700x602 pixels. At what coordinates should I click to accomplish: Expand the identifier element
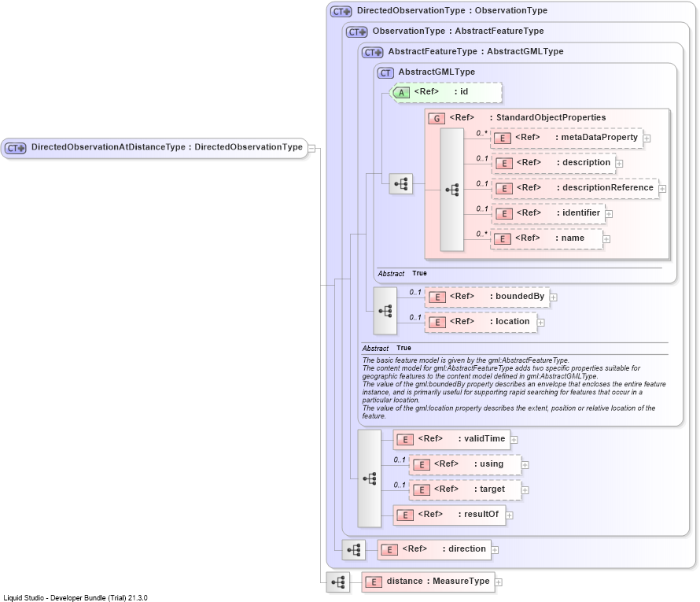609,214
